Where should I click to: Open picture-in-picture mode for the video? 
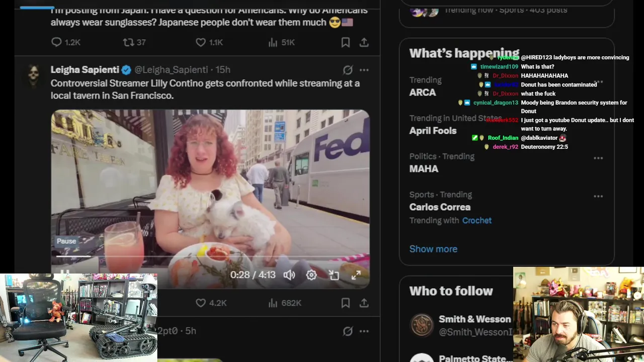(x=334, y=275)
